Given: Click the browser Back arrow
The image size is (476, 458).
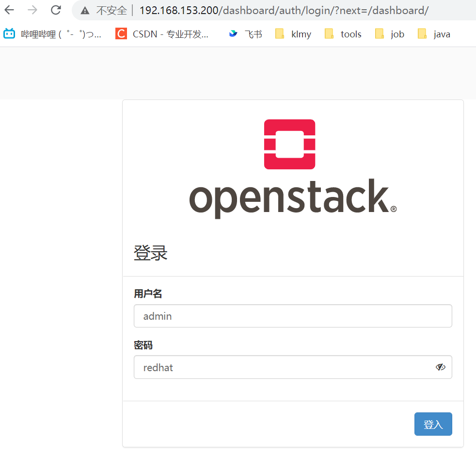Looking at the screenshot, I should [x=9, y=10].
